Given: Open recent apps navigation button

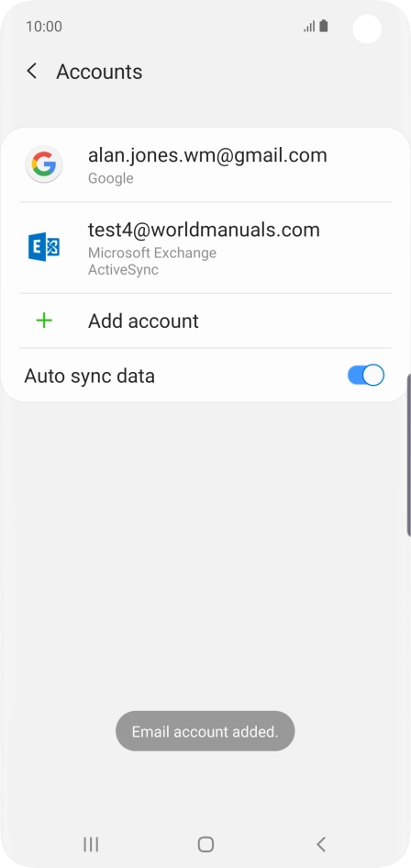Looking at the screenshot, I should click(91, 843).
